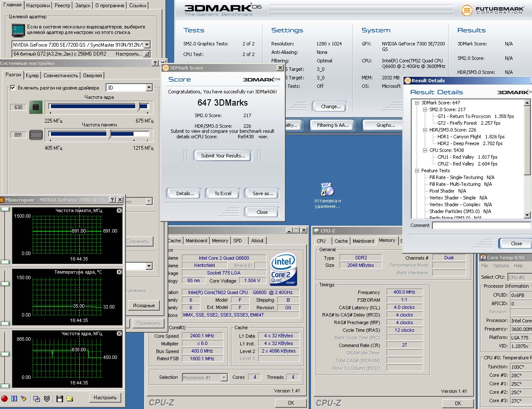Open the target adapter dropdown (NVIDIA GeForce 7300 SE)
The height and width of the screenshot is (409, 532).
147,45
